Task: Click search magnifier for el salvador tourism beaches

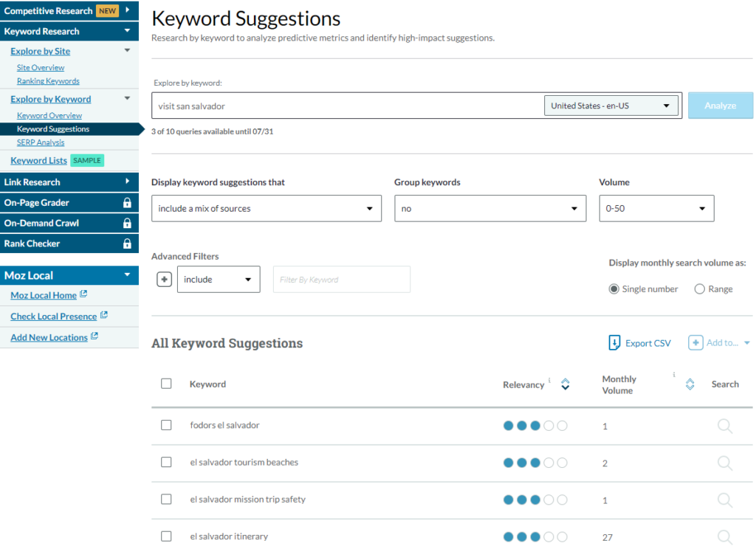Action: pyautogui.click(x=724, y=463)
